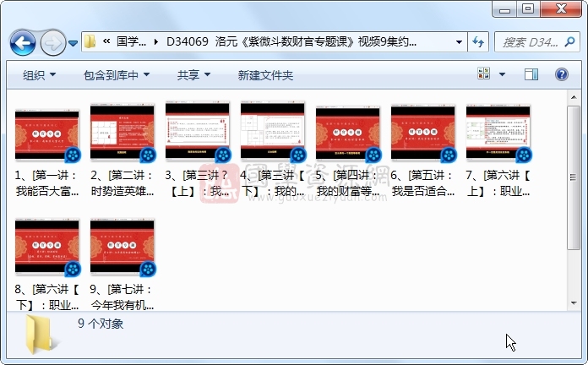The height and width of the screenshot is (365, 588).
Task: Open recent locations dropdown beside Forward arrow
Action: point(73,43)
